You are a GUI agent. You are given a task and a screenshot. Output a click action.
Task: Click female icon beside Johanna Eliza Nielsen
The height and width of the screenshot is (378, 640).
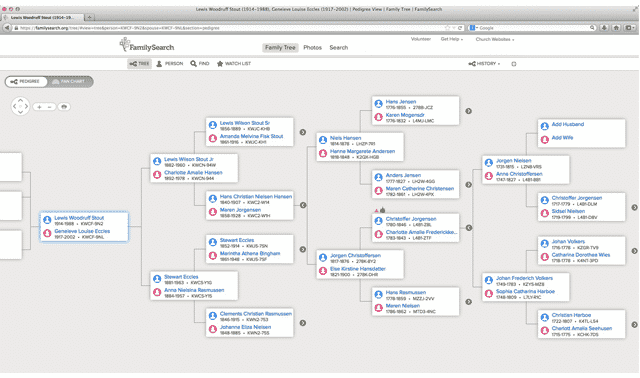point(213,329)
